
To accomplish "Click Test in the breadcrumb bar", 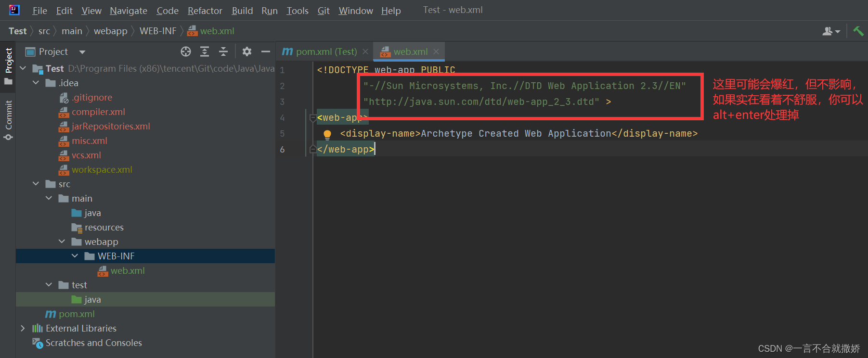I will [18, 31].
